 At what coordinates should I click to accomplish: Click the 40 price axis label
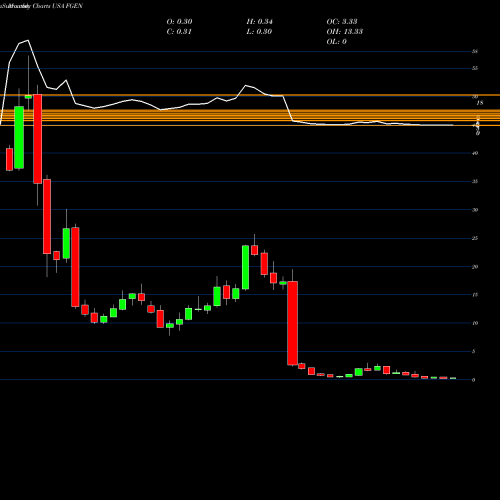[475, 153]
